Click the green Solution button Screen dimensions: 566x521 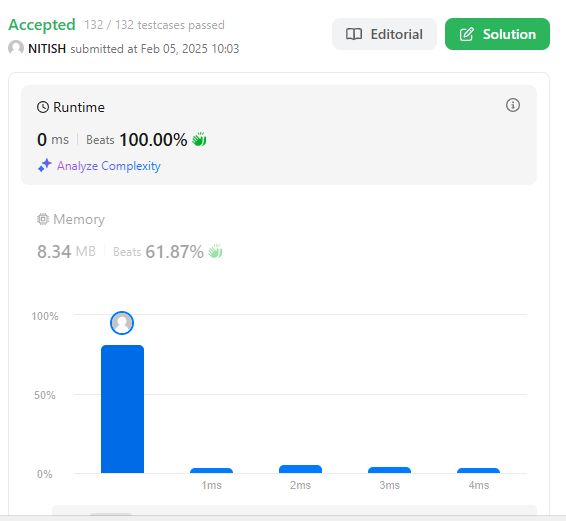(497, 34)
